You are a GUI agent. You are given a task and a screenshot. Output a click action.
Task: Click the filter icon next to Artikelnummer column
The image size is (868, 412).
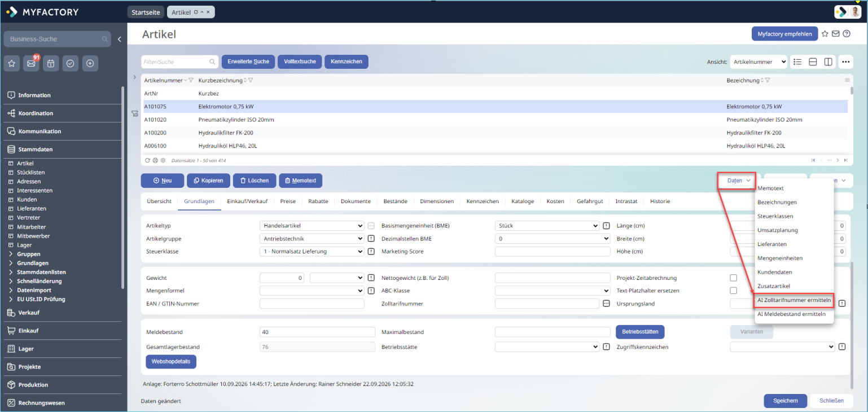pyautogui.click(x=191, y=80)
